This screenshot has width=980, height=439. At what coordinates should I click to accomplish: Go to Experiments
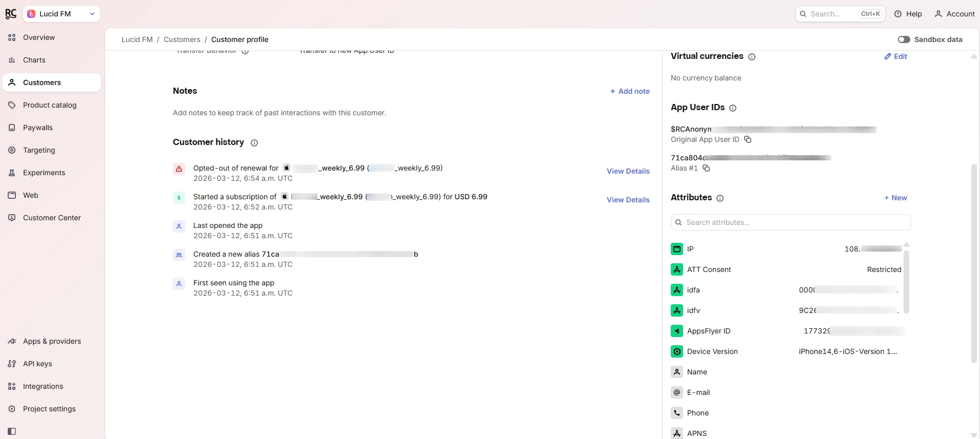click(52, 173)
